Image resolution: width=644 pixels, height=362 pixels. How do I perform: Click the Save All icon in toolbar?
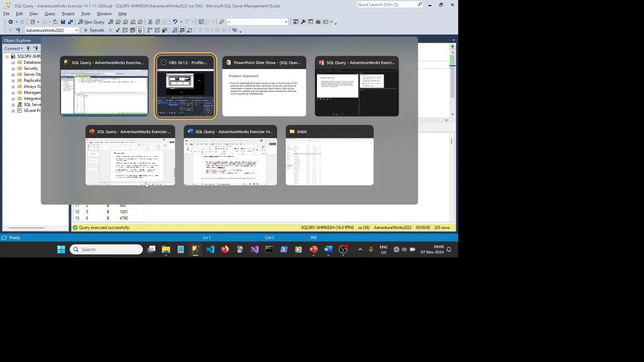pyautogui.click(x=70, y=22)
